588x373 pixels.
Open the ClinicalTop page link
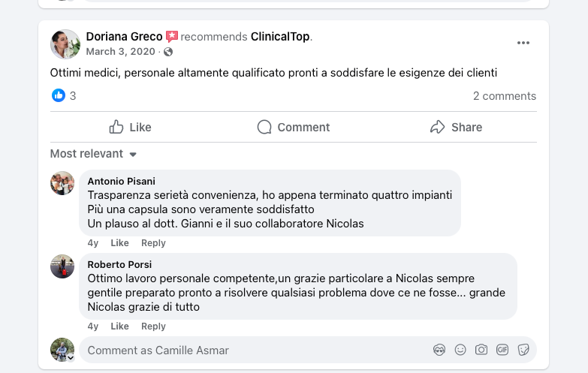(x=280, y=36)
